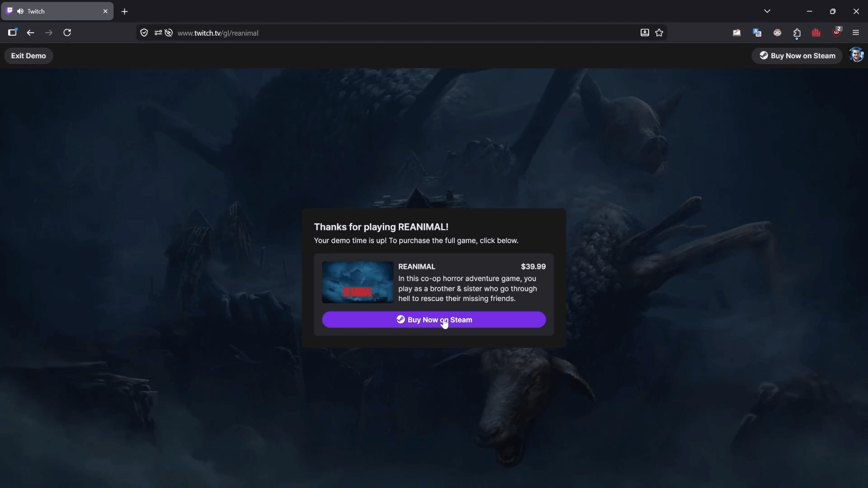Open the uBlock Origin extension icon
Image resolution: width=868 pixels, height=488 pixels.
coord(836,33)
